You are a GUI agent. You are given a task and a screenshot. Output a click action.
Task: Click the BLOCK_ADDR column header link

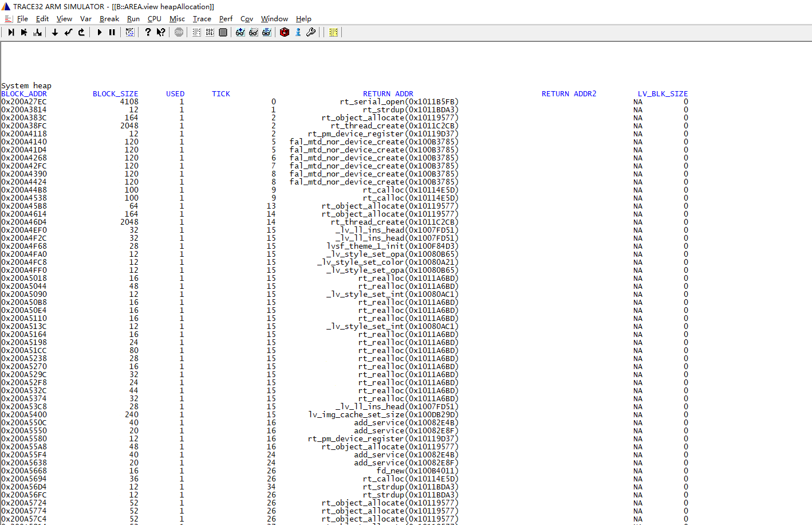[24, 94]
